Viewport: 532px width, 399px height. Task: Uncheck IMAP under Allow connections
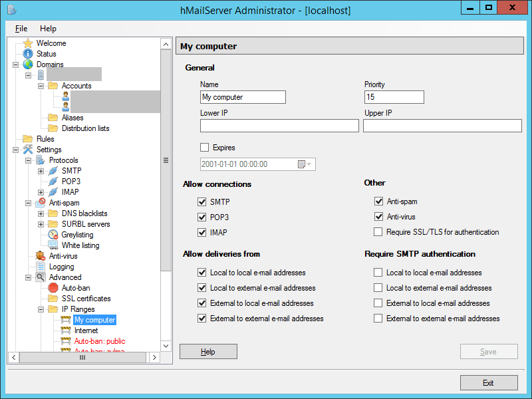[202, 232]
